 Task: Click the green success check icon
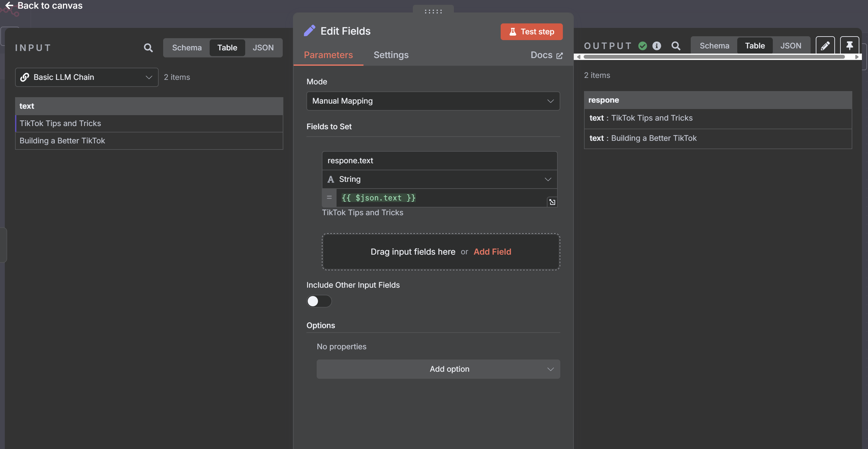tap(643, 46)
